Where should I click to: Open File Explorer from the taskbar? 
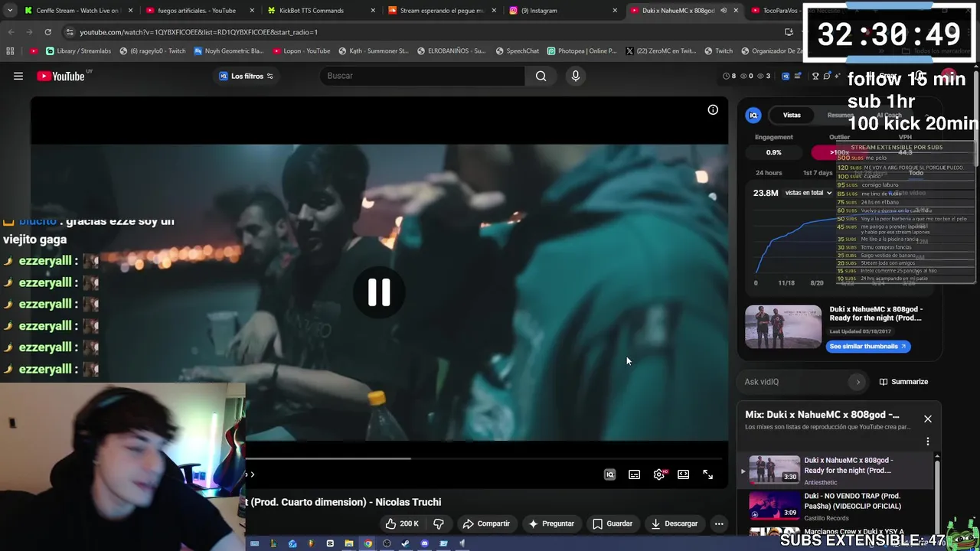pos(348,543)
